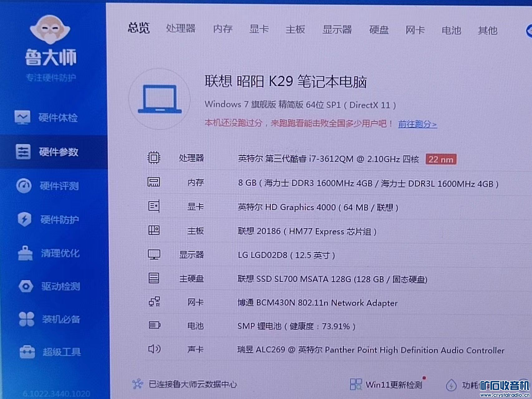Viewport: 532px width, 399px height.
Task: Click the Win11更新检测 windows icon
Action: point(356,384)
